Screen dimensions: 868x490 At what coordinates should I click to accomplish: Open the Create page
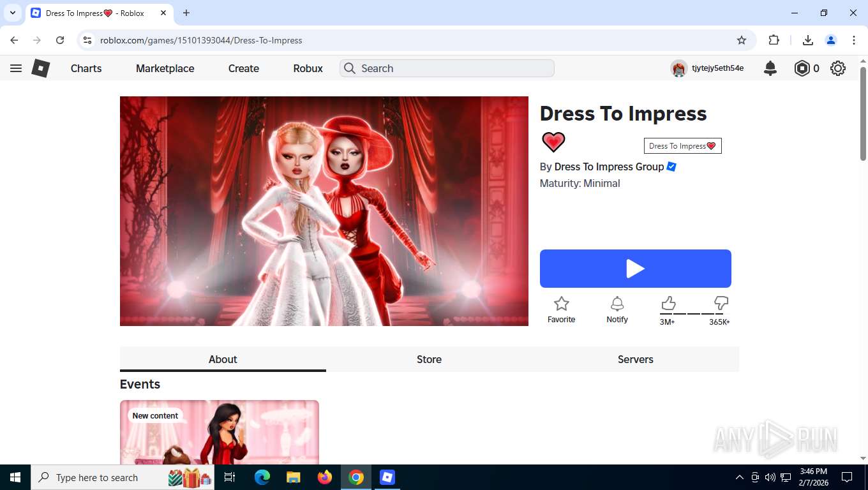point(244,68)
